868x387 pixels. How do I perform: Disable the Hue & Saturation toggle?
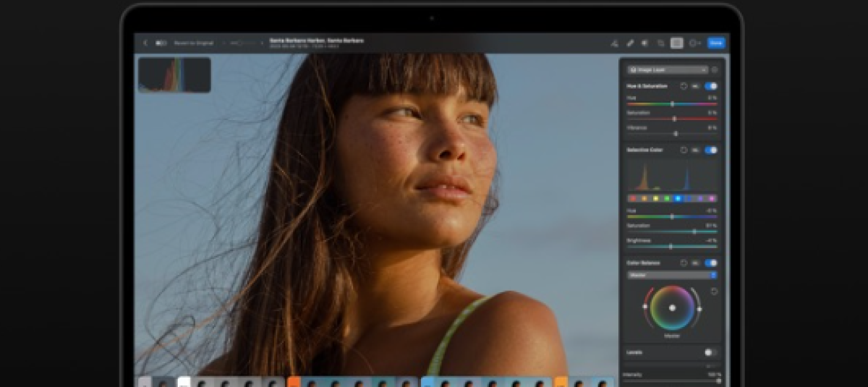(x=710, y=86)
